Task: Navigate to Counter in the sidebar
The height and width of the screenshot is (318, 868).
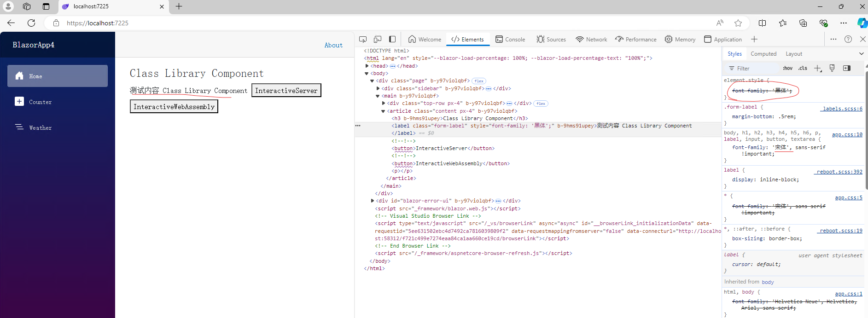Action: point(40,102)
